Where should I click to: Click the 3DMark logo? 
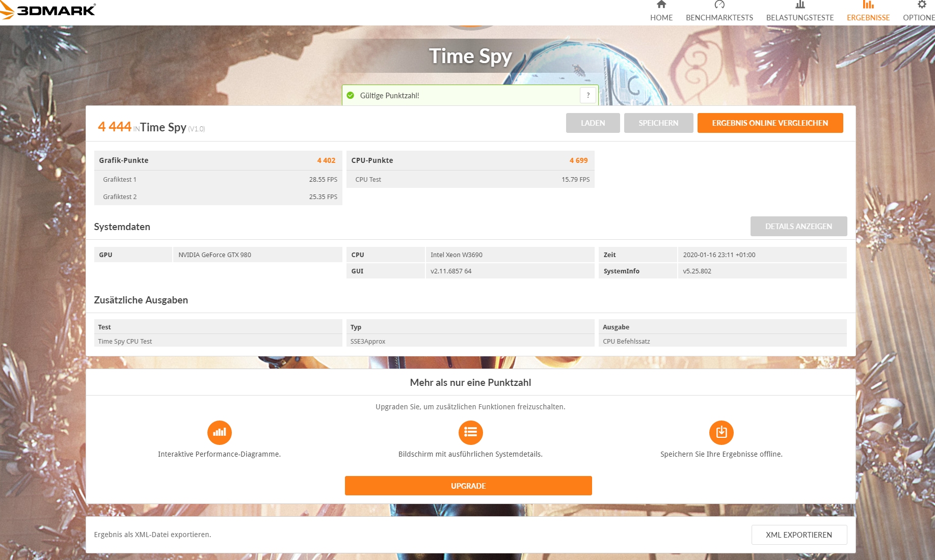[x=48, y=10]
